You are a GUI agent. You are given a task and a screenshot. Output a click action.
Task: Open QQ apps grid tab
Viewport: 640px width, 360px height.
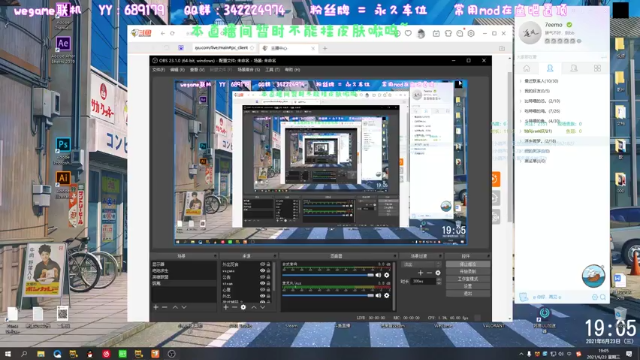(597, 68)
